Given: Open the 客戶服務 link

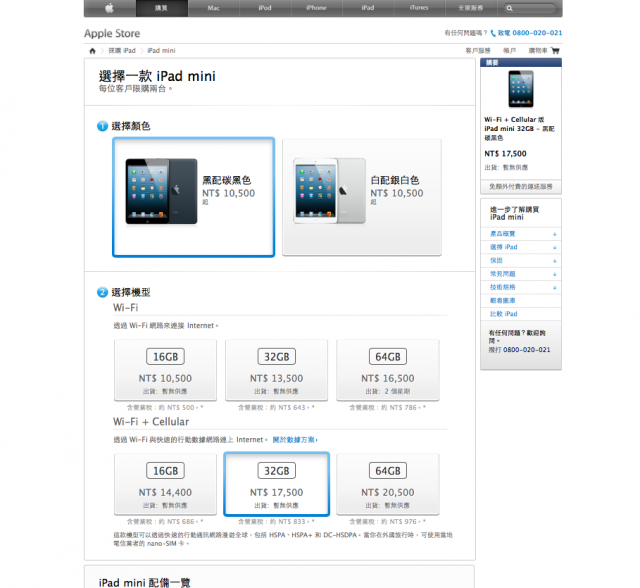Looking at the screenshot, I should pyautogui.click(x=478, y=51).
